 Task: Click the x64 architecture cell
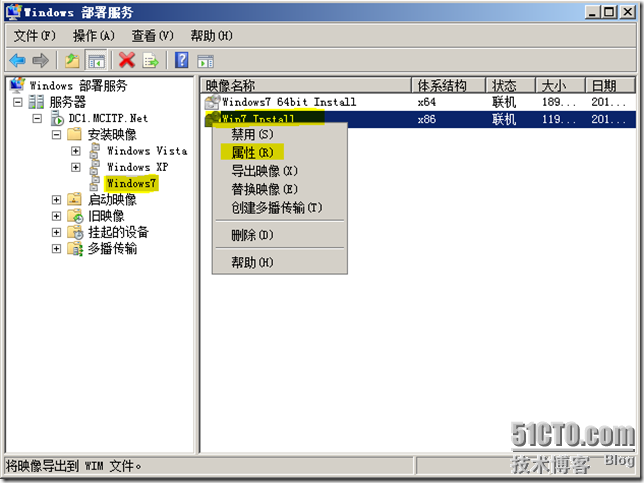(x=427, y=102)
